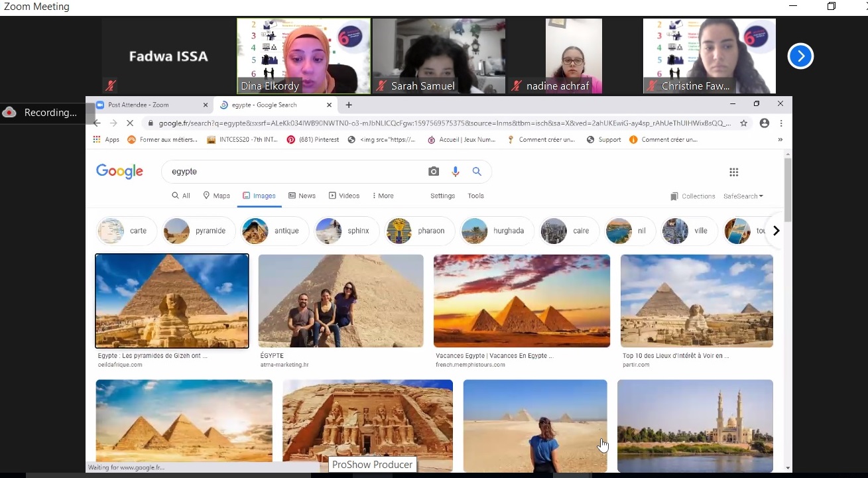
Task: Open a new browser tab with plus icon
Action: (349, 105)
